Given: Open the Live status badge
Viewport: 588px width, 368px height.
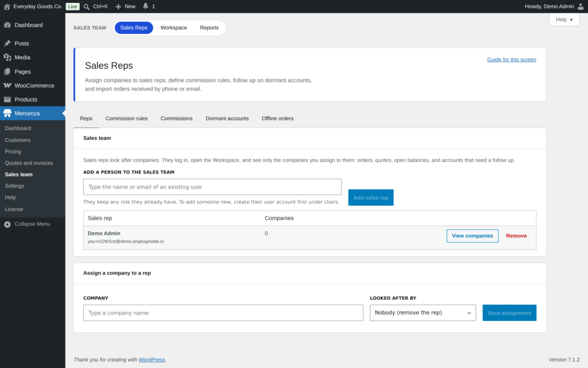Looking at the screenshot, I should [72, 6].
